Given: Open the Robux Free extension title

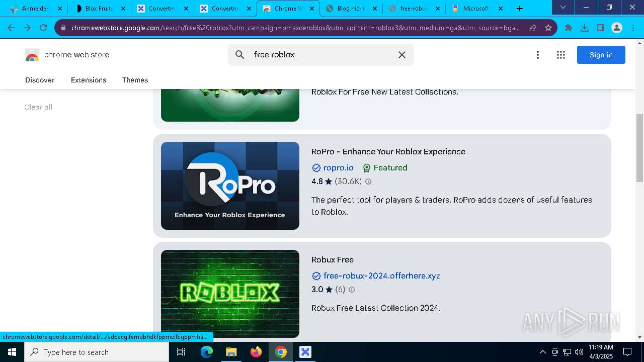Looking at the screenshot, I should [333, 260].
